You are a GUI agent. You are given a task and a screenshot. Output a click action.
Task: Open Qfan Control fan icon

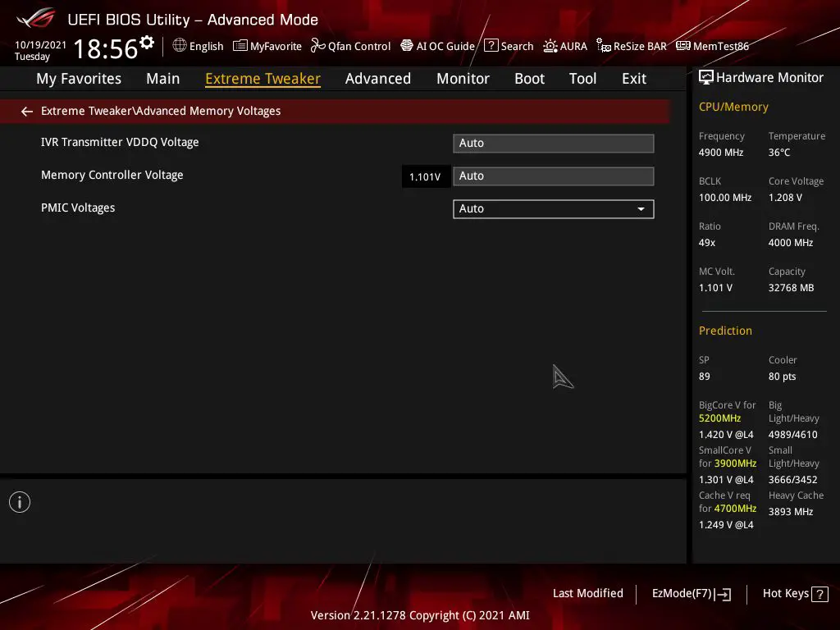click(317, 46)
